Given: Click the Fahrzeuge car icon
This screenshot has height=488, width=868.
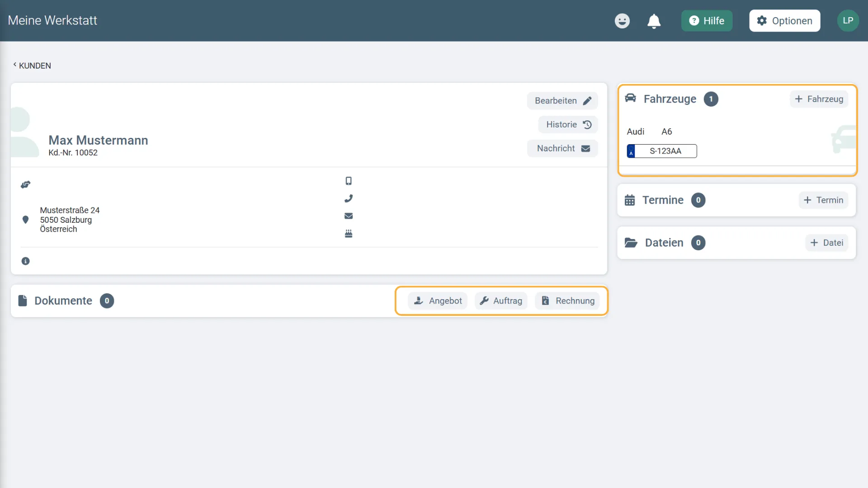Looking at the screenshot, I should 630,98.
